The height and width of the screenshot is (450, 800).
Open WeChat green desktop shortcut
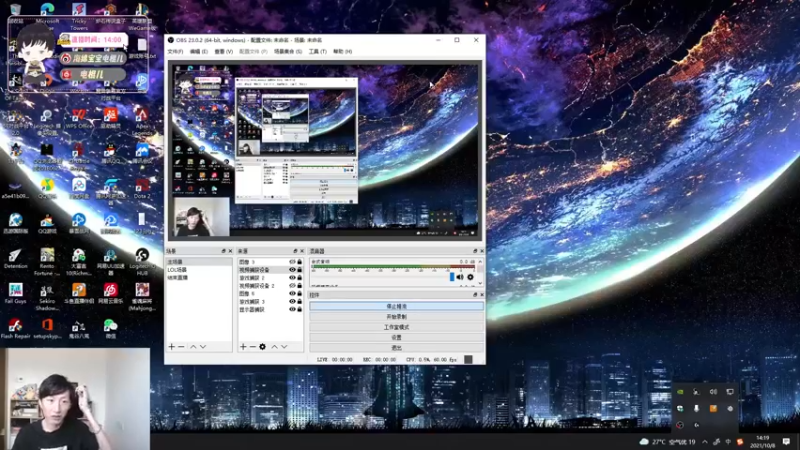click(x=110, y=329)
